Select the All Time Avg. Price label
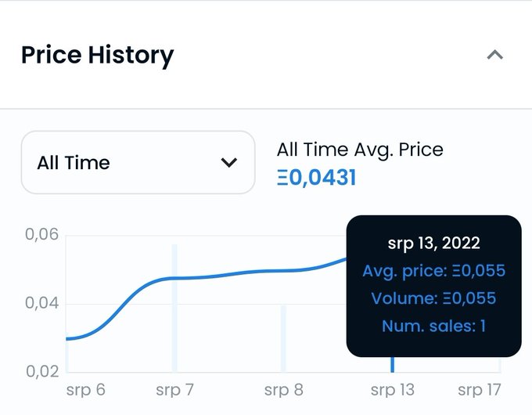Image resolution: width=532 pixels, height=415 pixels. (x=360, y=150)
